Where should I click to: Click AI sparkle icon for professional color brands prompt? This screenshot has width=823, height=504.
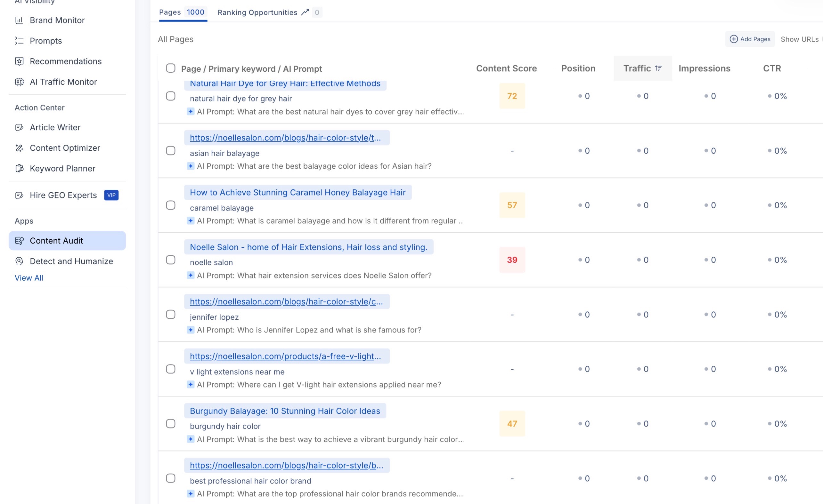click(x=191, y=494)
